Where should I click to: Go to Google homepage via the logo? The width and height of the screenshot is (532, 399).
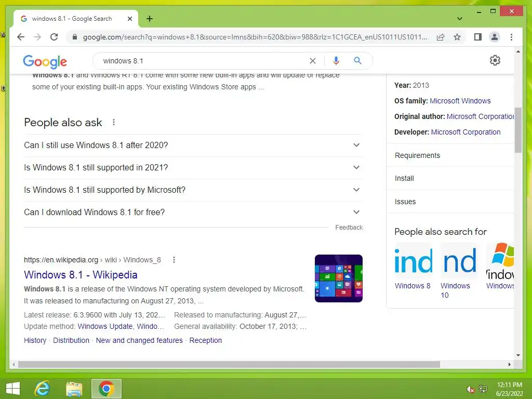pos(45,61)
